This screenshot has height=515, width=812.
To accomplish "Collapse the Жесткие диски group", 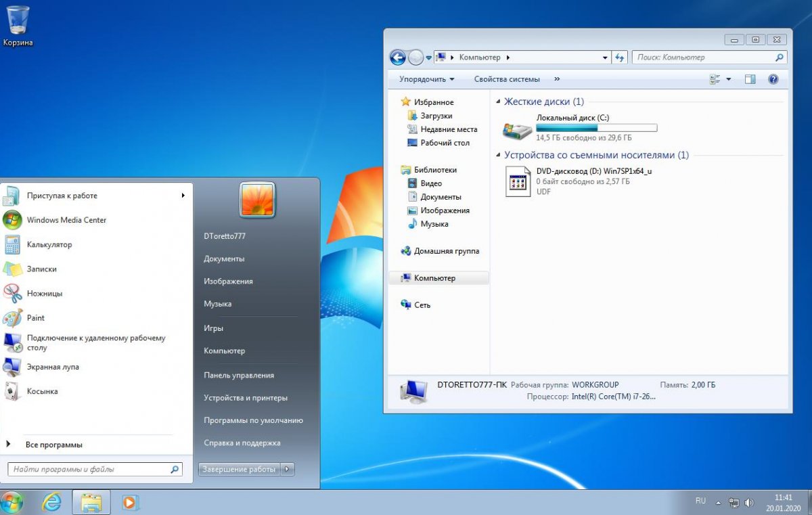I will (499, 102).
